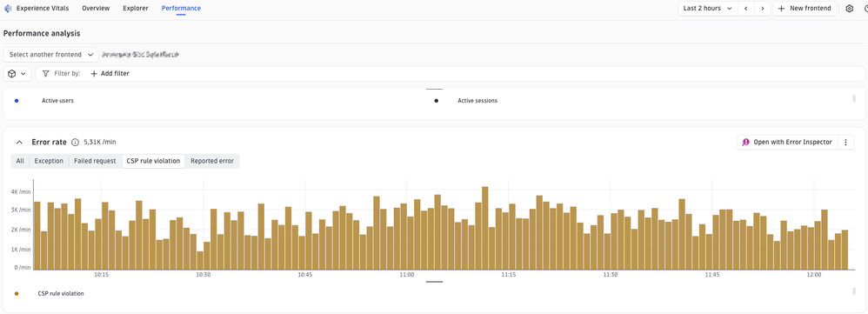
Task: Click the 10:15 time axis label
Action: 101,275
